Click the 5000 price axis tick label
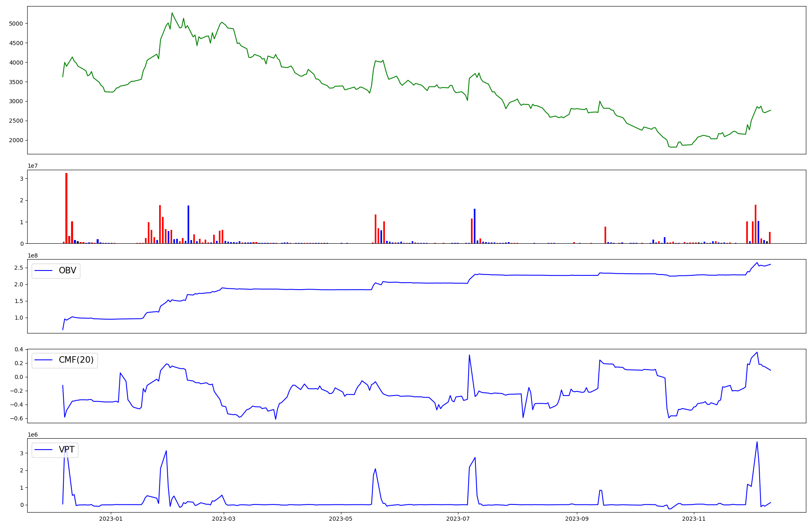 16,24
